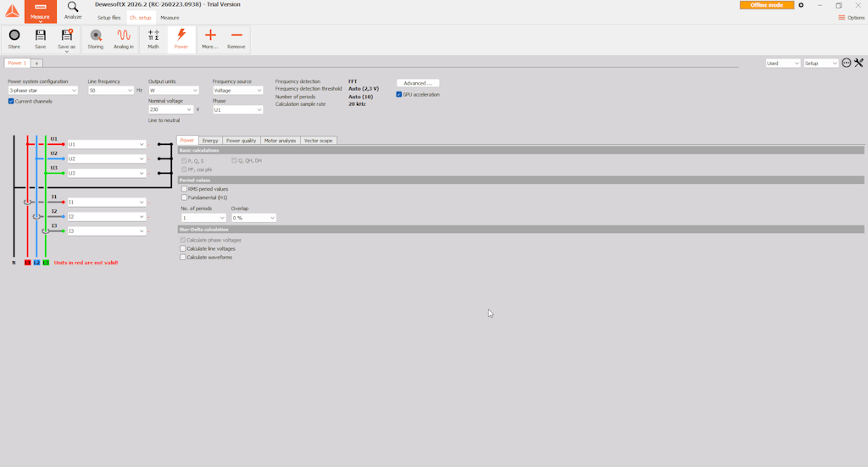Click More... to add module

point(210,39)
